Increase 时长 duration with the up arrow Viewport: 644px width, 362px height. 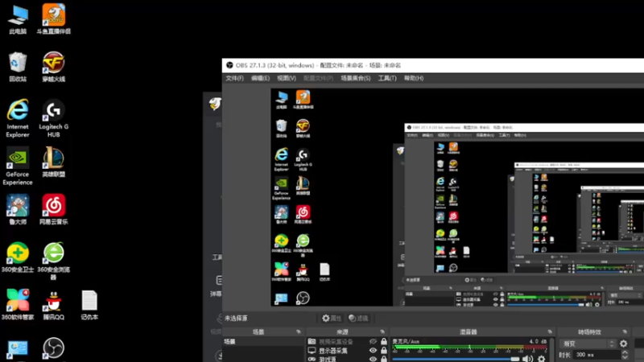[x=625, y=352]
